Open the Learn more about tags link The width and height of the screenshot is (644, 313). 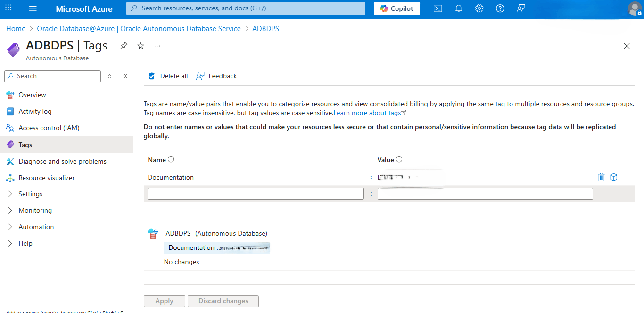click(x=368, y=113)
